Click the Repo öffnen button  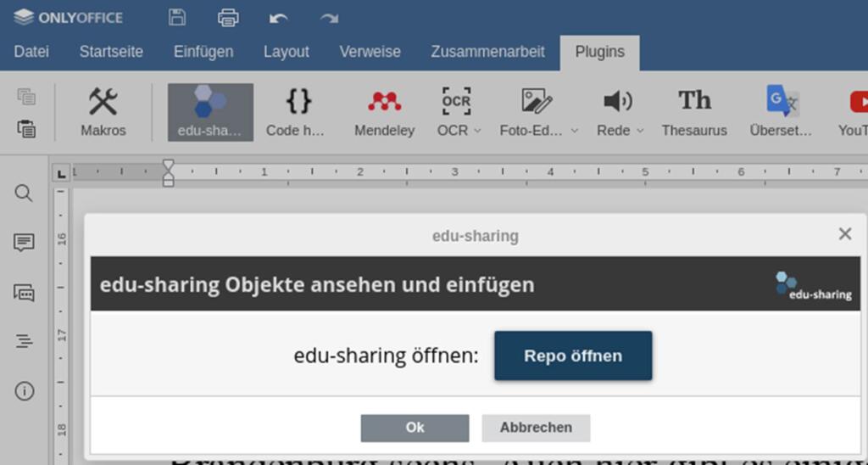(573, 356)
